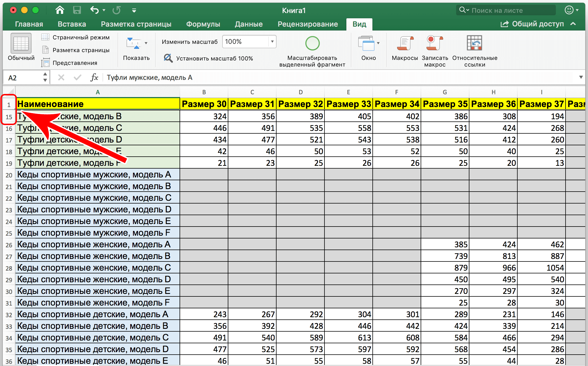Screen dimensions: 588x366
Task: Click the Name Box stepper arrows
Action: pos(45,77)
